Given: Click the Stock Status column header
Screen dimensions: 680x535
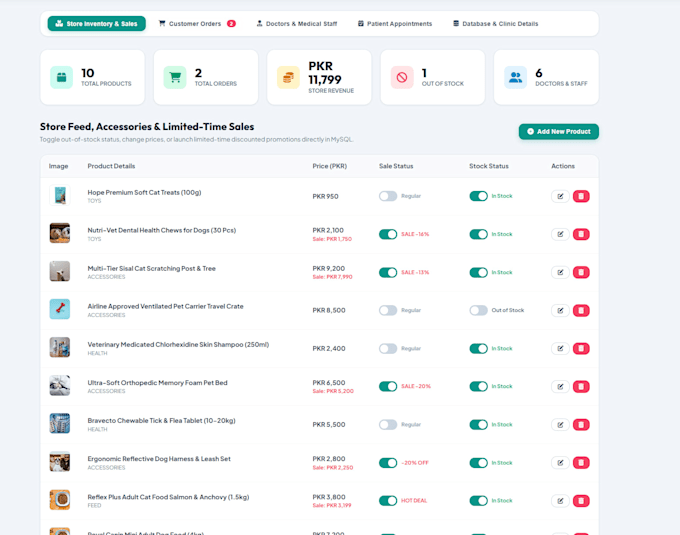Looking at the screenshot, I should 489,166.
